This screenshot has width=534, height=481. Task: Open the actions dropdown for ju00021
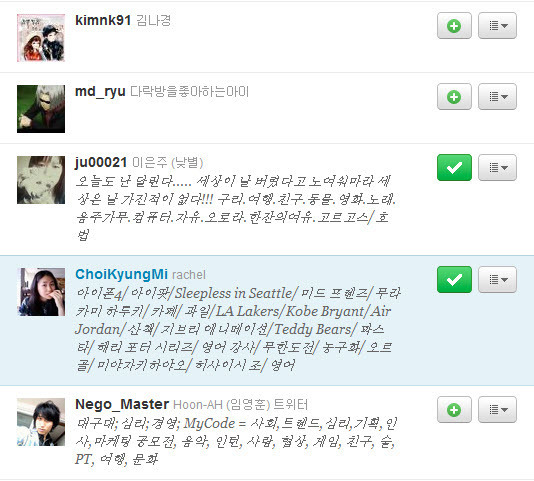[497, 167]
